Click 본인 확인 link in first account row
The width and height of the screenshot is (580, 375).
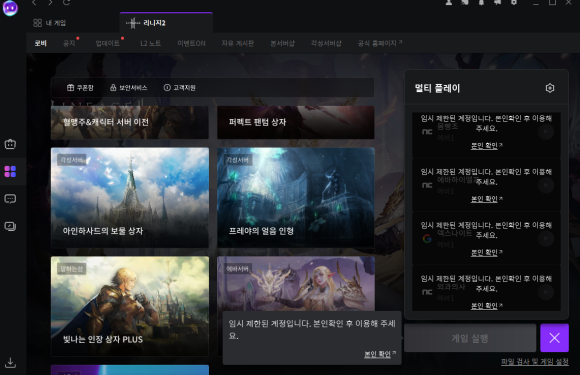[486, 146]
